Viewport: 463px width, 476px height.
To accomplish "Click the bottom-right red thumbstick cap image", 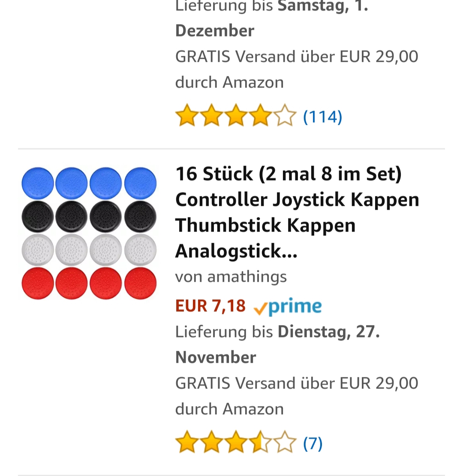I will point(141,283).
